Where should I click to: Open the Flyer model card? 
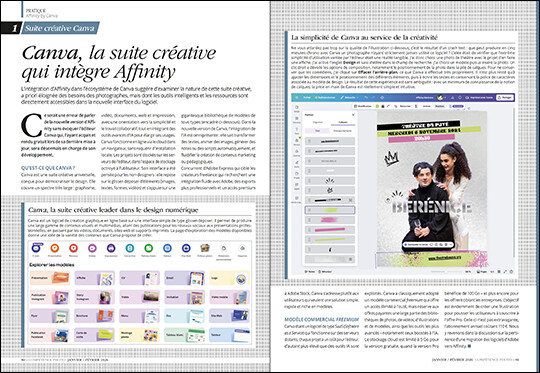pos(49,316)
